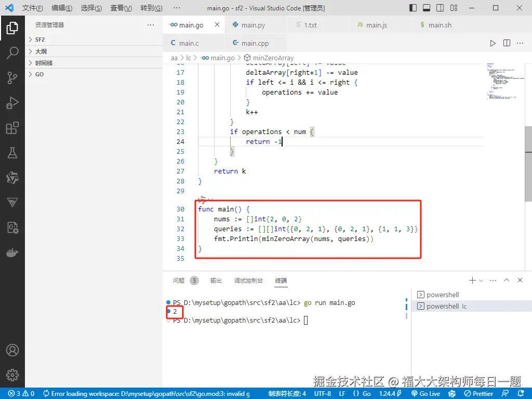Click the aa breadcrumb segment
Image resolution: width=532 pixels, height=399 pixels.
tap(174, 58)
